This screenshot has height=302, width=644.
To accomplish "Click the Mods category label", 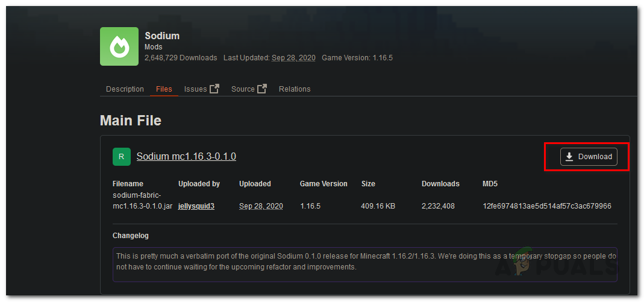I will click(x=153, y=47).
